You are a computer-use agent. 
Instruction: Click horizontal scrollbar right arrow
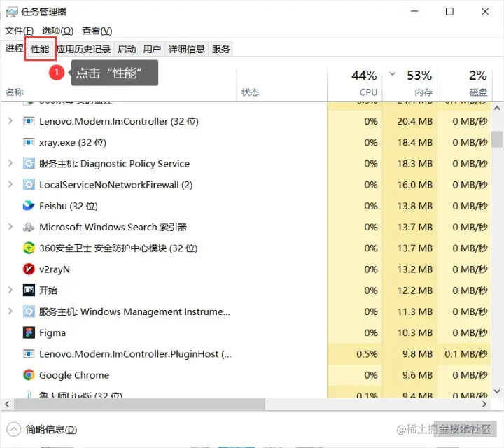(x=484, y=405)
